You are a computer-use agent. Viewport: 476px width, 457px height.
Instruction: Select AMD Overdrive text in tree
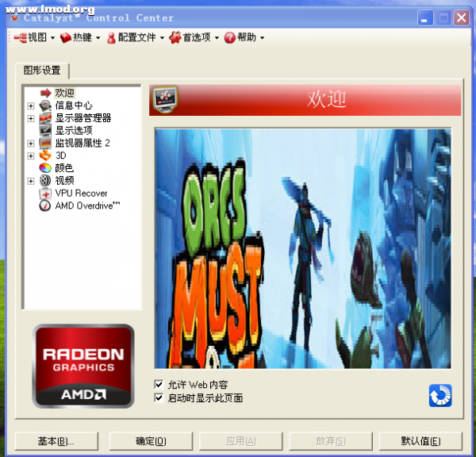(x=87, y=205)
